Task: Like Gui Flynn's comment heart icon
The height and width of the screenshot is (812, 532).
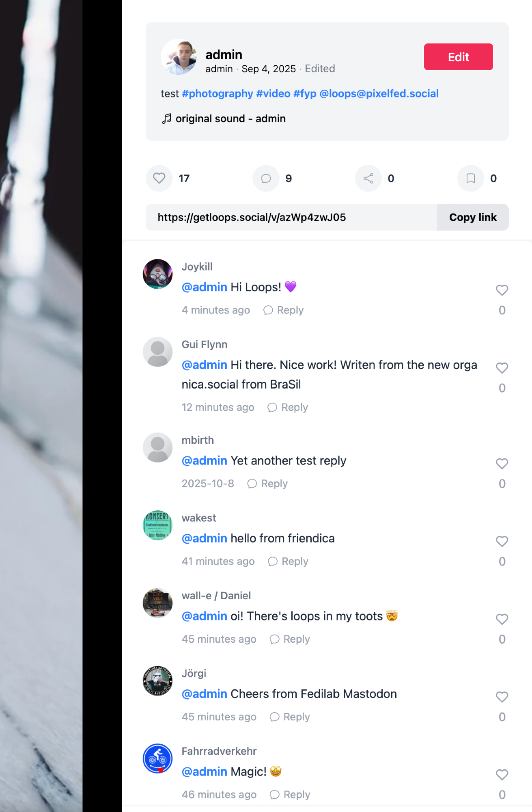Action: pos(502,368)
